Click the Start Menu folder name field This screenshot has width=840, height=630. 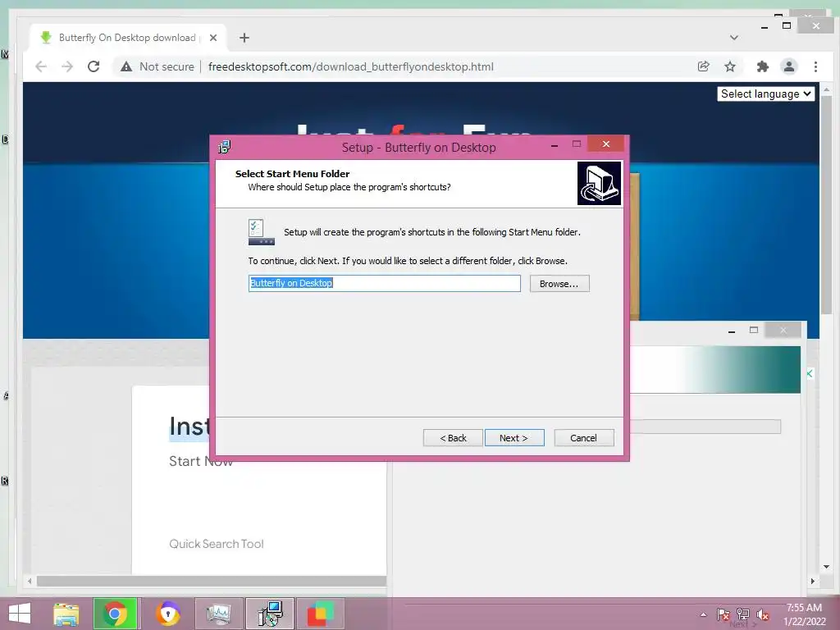384,283
